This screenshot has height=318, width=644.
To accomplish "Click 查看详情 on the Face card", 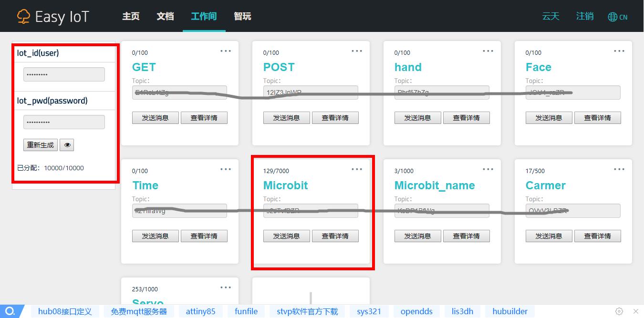I will pos(598,118).
